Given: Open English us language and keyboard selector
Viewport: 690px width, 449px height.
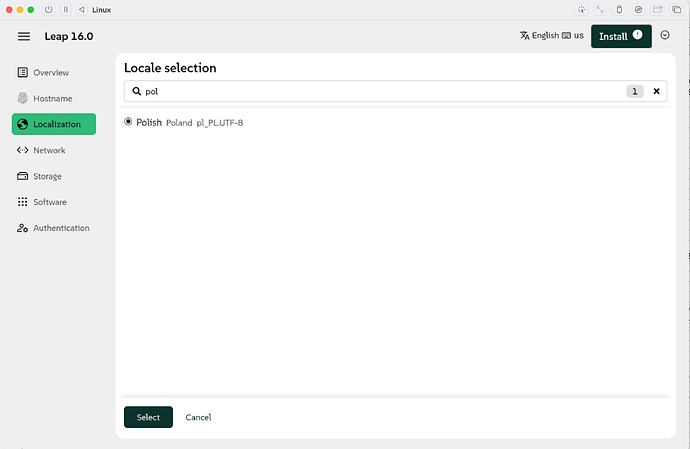Looking at the screenshot, I should point(552,36).
